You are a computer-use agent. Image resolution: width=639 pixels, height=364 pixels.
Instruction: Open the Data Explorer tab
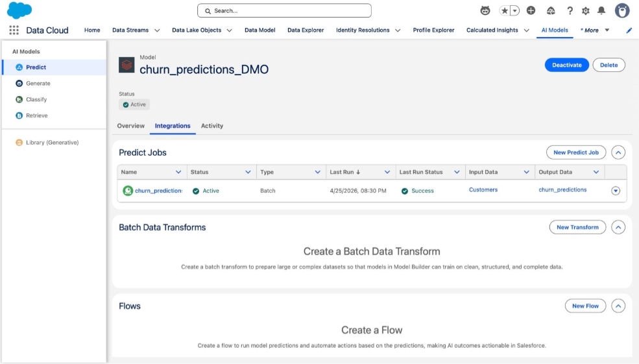point(306,30)
